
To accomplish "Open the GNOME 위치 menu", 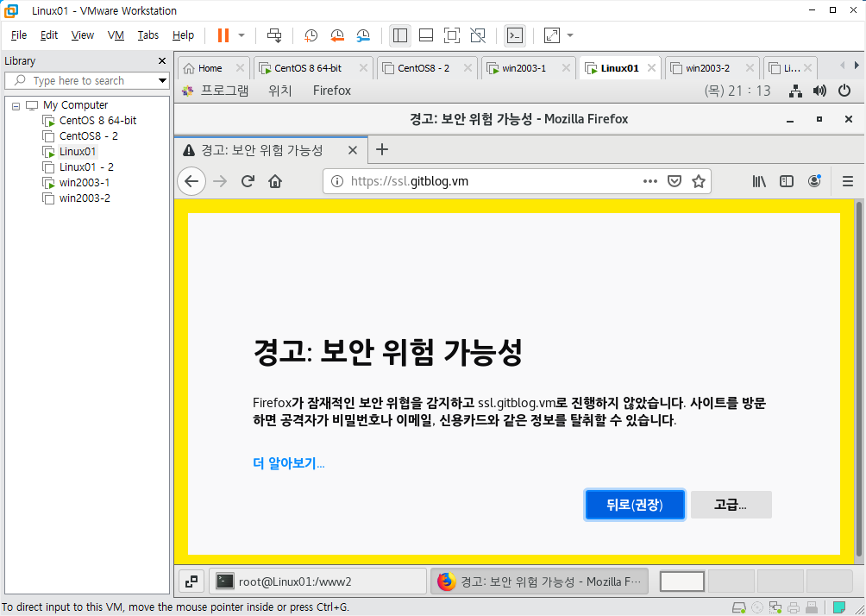I will pos(280,91).
